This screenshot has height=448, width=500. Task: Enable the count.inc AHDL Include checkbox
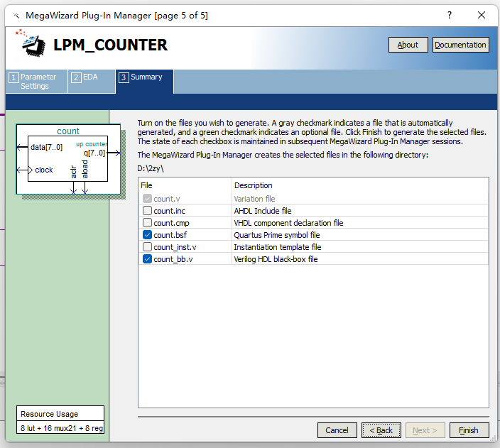point(147,210)
